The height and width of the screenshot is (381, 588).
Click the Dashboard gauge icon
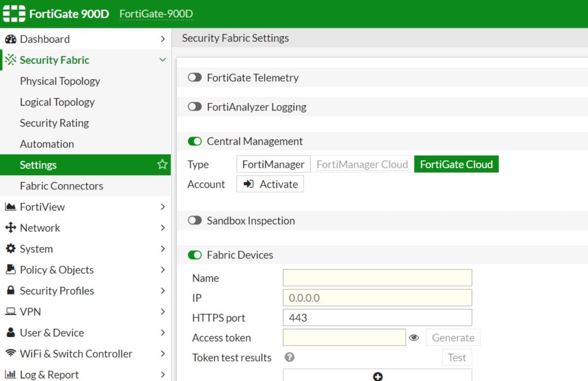(11, 39)
